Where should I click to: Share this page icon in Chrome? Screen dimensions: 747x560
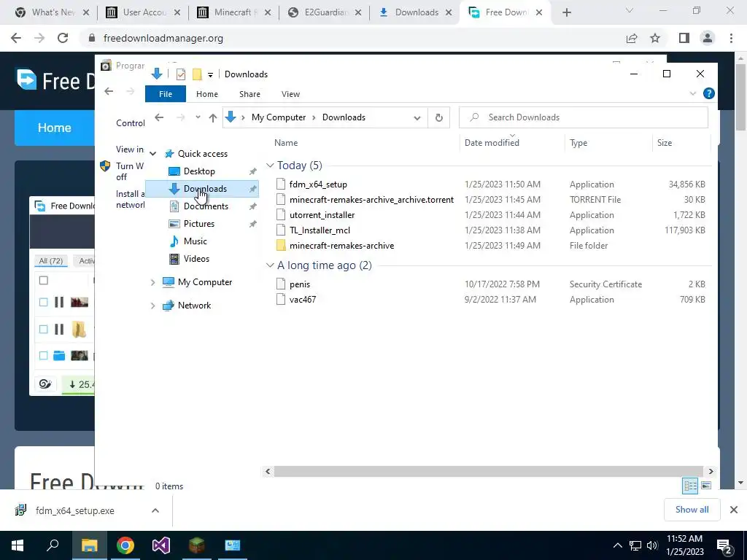coord(632,38)
